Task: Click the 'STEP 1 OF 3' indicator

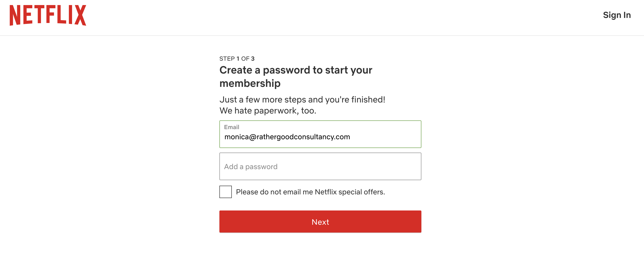Action: click(237, 59)
